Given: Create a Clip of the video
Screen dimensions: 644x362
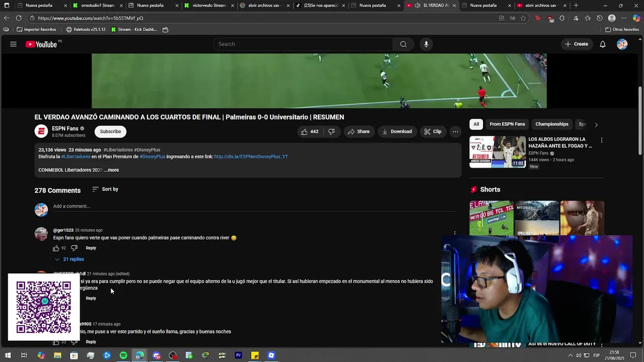Looking at the screenshot, I should pyautogui.click(x=433, y=132).
